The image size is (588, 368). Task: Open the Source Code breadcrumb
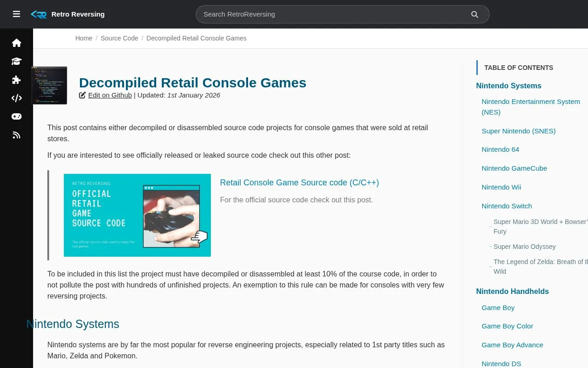click(119, 38)
